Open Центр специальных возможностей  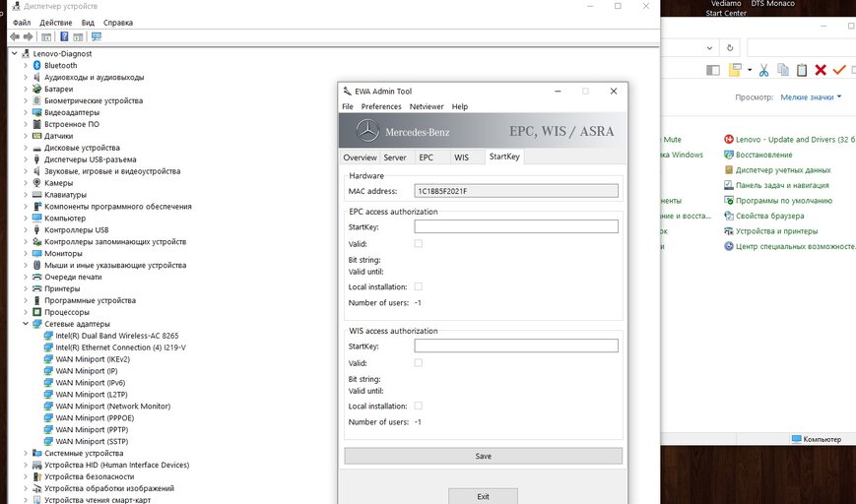tap(790, 246)
